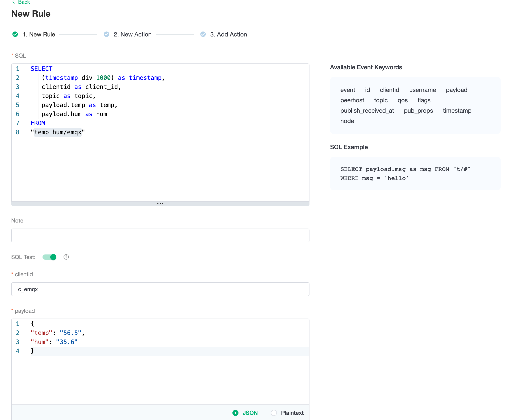Click the step 3 Add Action circle icon
The image size is (505, 420).
[203, 34]
